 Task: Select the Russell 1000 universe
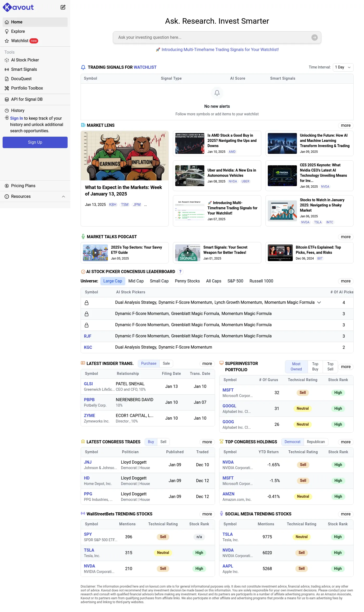261,281
